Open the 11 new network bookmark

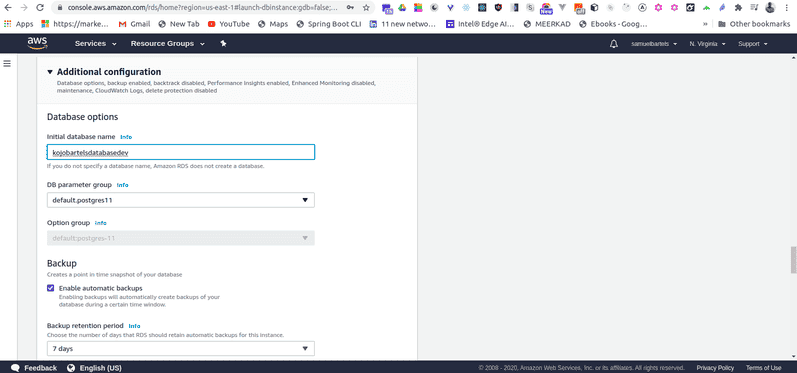pos(403,24)
